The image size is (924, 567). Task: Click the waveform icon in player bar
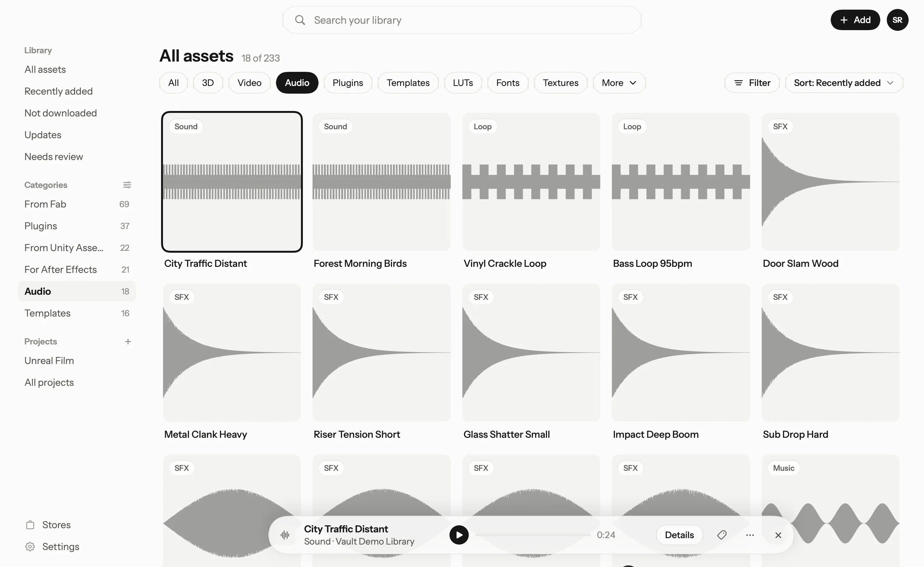pyautogui.click(x=285, y=535)
